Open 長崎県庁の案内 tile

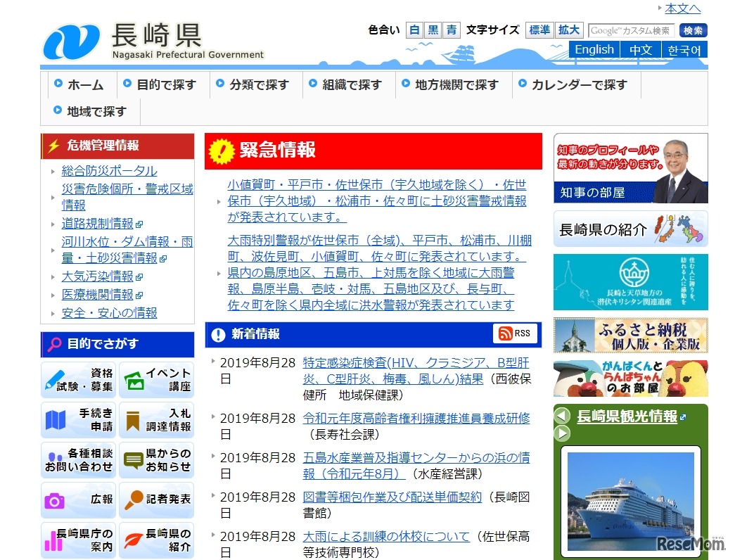coord(78,540)
